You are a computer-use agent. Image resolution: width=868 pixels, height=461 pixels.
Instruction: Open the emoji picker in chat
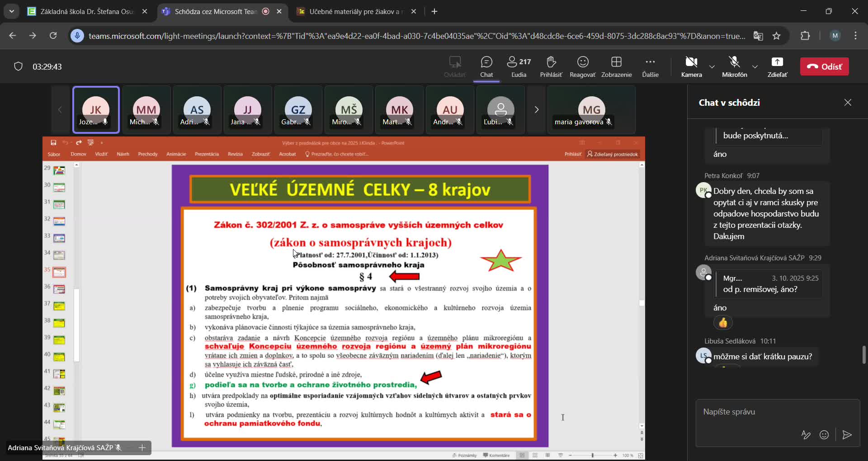coord(825,435)
